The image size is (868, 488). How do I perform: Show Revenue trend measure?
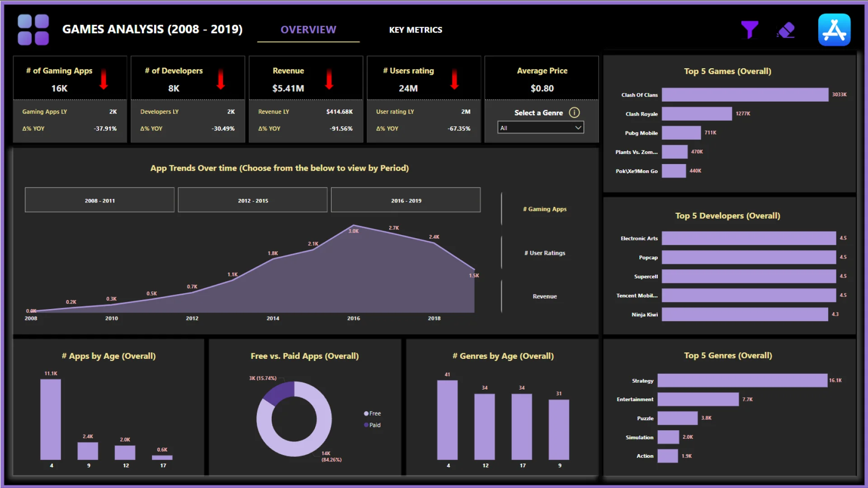544,296
